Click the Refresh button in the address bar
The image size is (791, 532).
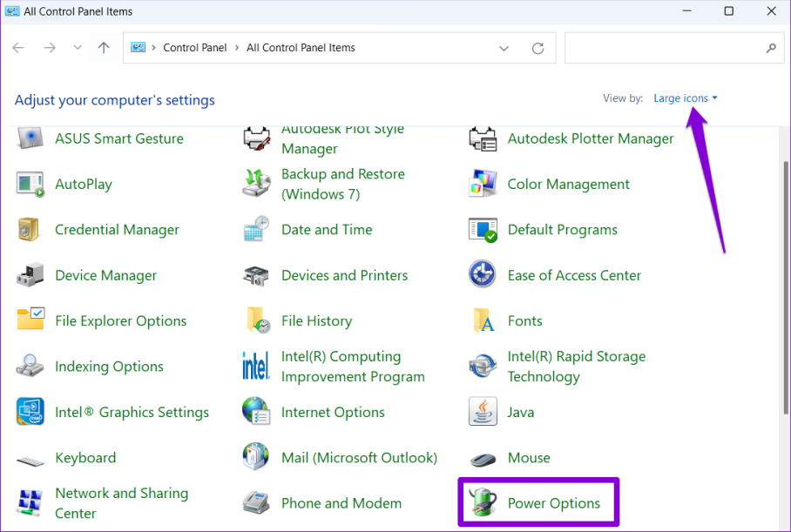click(537, 48)
